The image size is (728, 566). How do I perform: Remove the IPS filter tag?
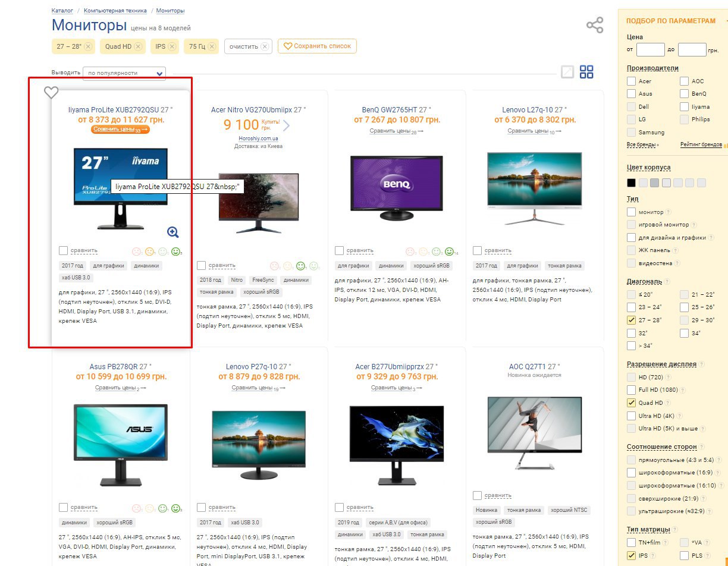pos(172,46)
